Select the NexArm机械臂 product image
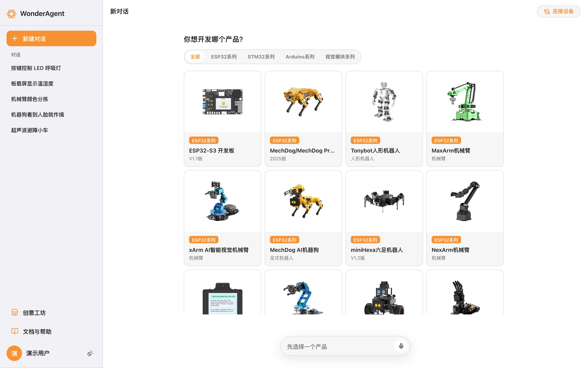This screenshot has height=368, width=588. (x=465, y=201)
